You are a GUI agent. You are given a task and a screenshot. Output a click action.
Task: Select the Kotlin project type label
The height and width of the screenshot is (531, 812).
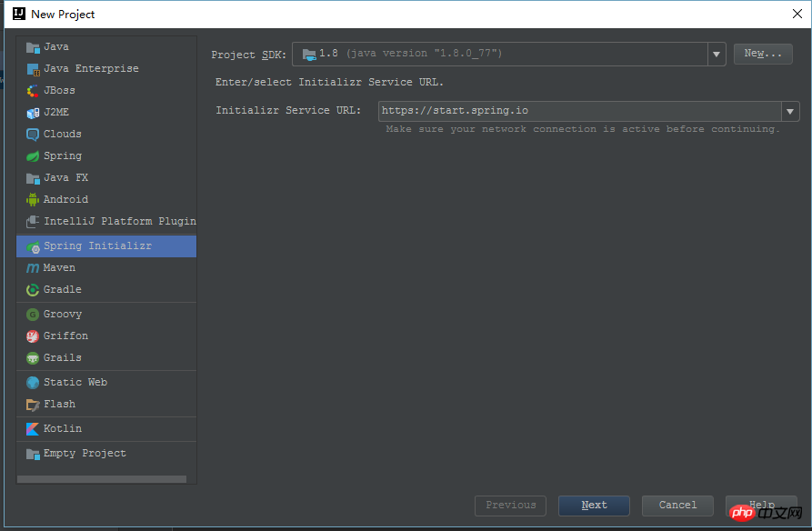[62, 428]
